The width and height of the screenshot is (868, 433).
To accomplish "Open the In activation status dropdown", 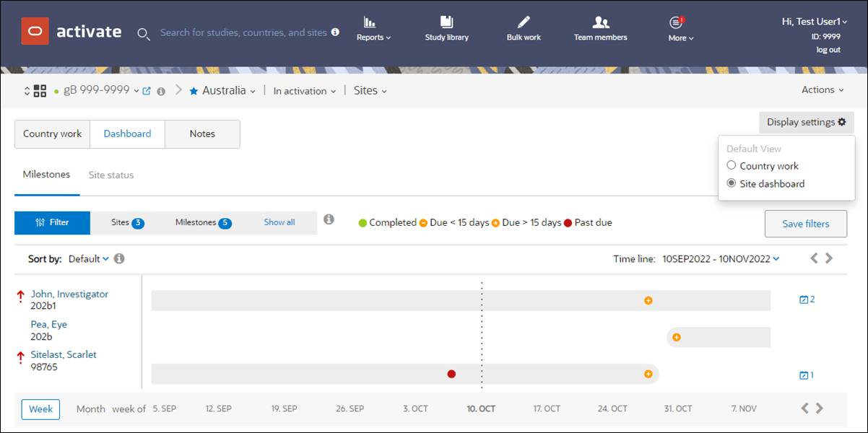I will (x=304, y=90).
